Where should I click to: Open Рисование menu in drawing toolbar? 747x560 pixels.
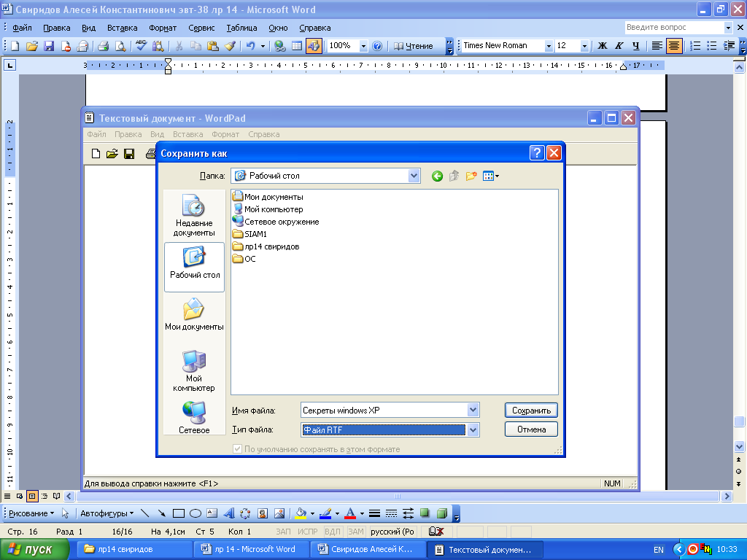tap(31, 513)
